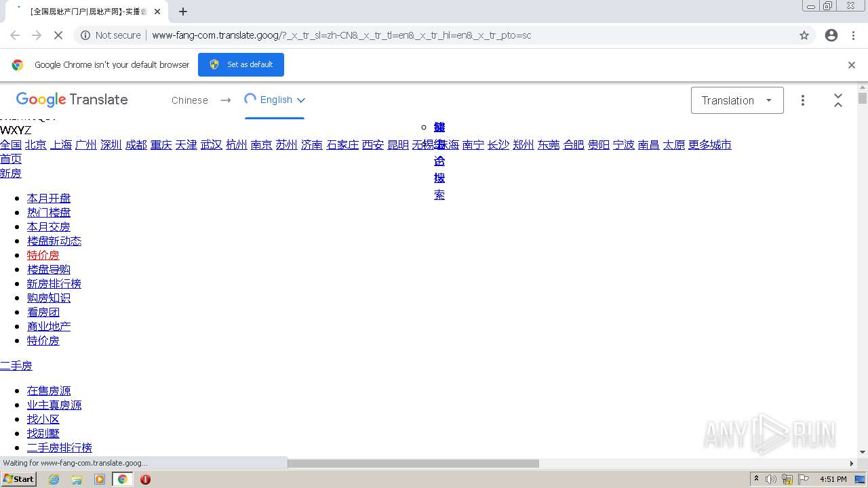868x488 pixels.
Task: Open the 南京 city link
Action: [262, 144]
